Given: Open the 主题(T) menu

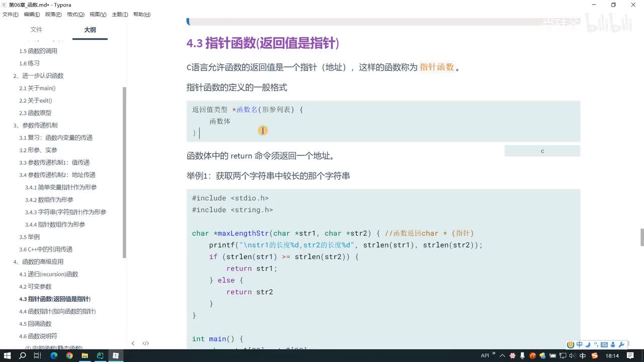Looking at the screenshot, I should click(x=120, y=15).
